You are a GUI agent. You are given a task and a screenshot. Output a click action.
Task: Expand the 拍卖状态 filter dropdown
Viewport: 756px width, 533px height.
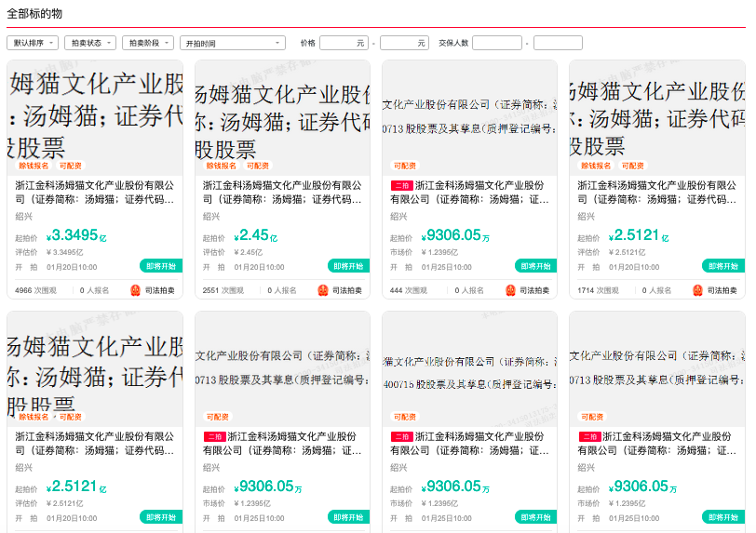[90, 43]
